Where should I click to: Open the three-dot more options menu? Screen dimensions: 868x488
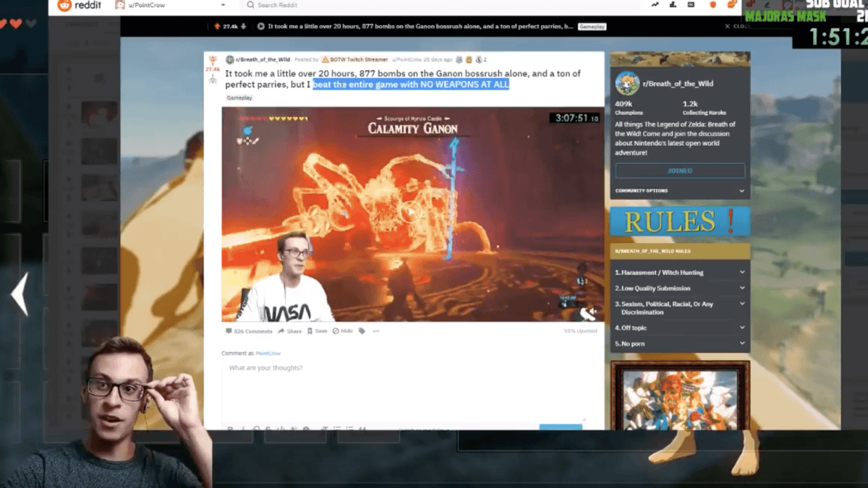coord(376,331)
